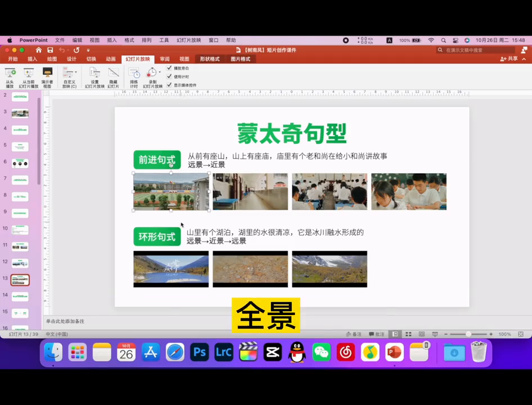Screen dimensions: 532x405
Task: Click 设置幻灯片放映 setup icon
Action: 94,73
